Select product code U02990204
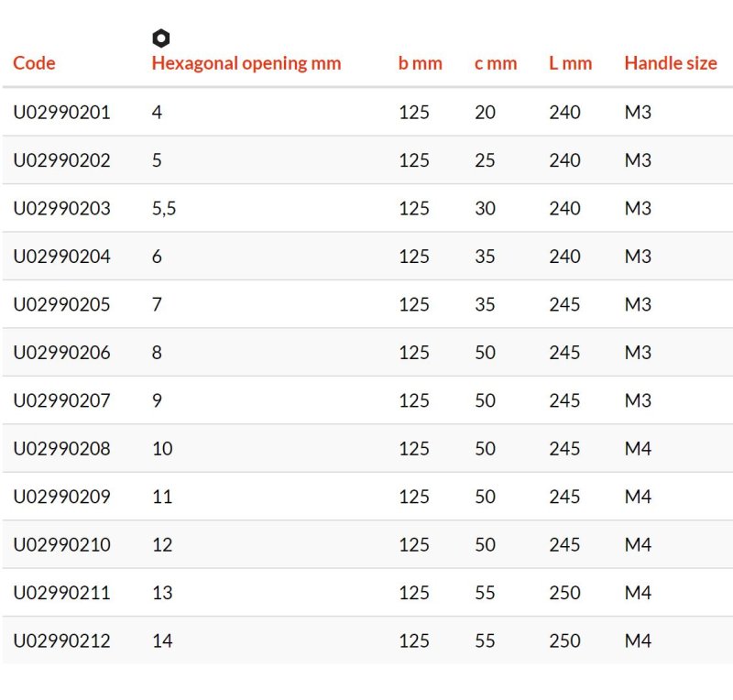This screenshot has height=700, width=733. tap(61, 257)
